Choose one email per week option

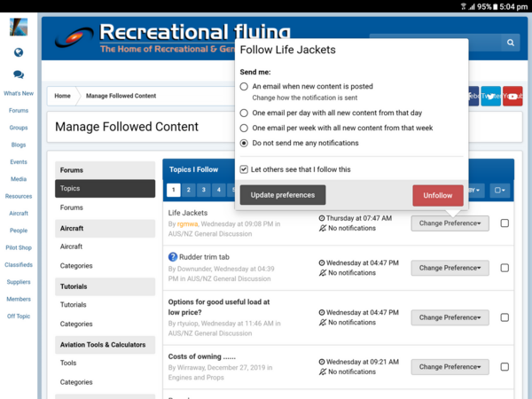coord(245,128)
